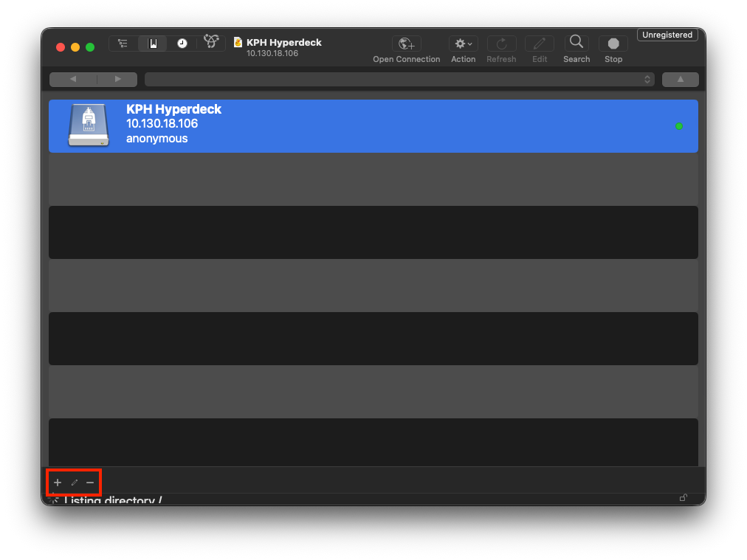This screenshot has width=747, height=560.
Task: Switch to the outline browser view
Action: (123, 44)
